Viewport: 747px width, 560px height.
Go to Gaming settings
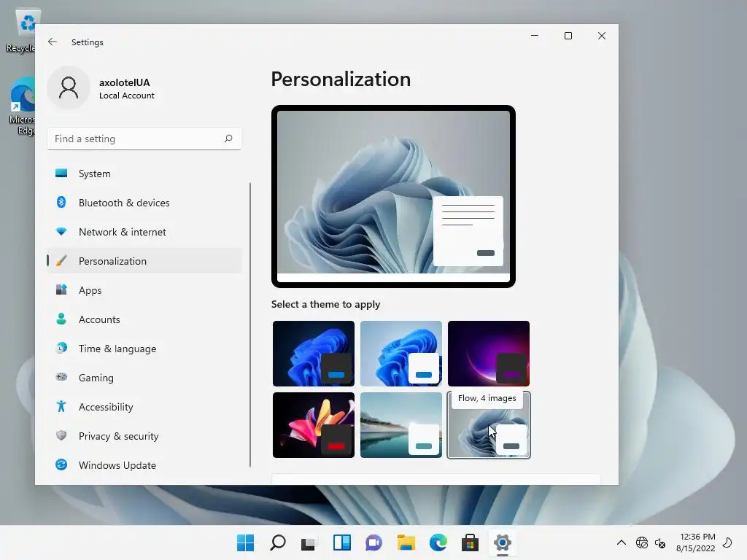click(144, 378)
